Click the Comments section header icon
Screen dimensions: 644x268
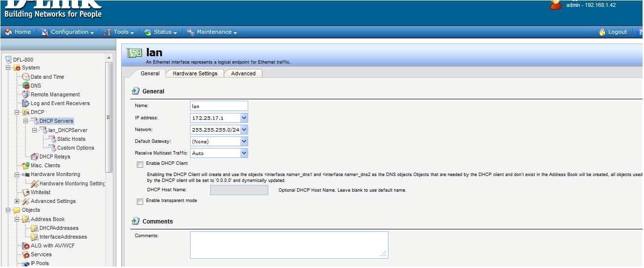(135, 222)
